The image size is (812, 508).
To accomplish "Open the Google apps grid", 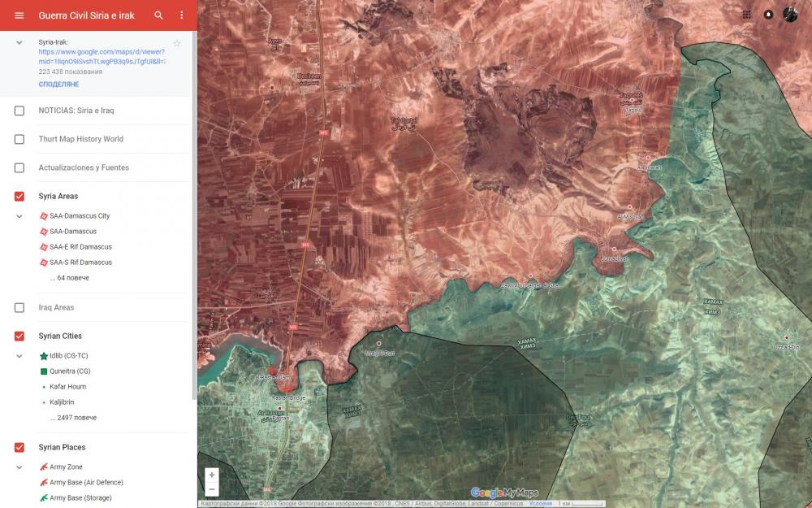I will (x=746, y=15).
